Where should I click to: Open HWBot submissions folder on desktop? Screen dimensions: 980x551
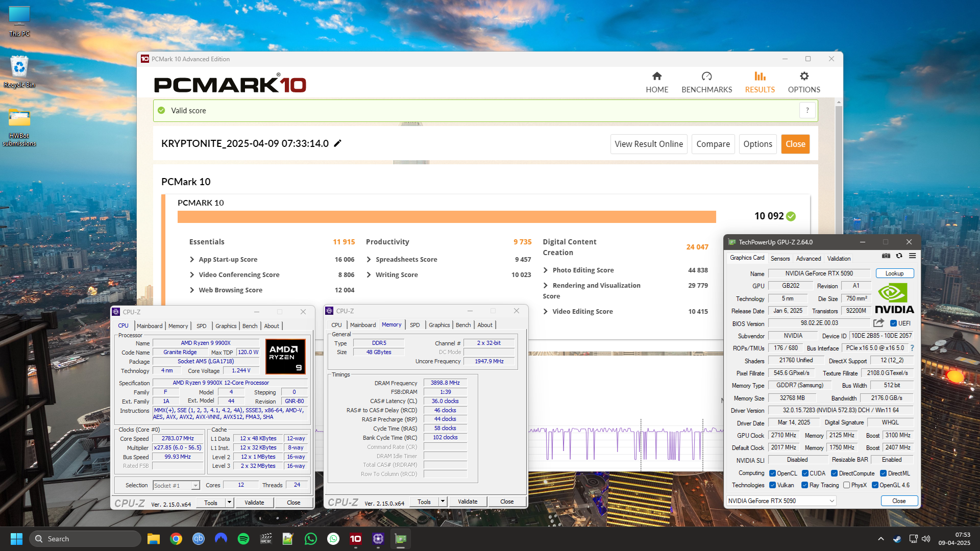click(x=19, y=127)
